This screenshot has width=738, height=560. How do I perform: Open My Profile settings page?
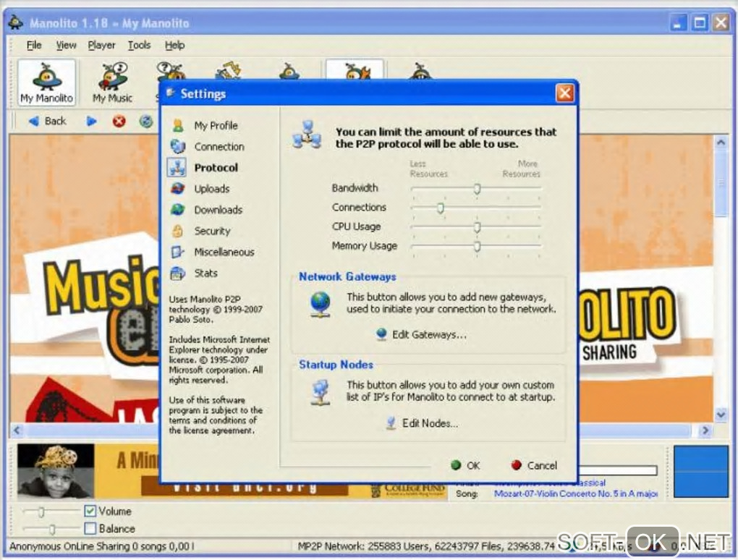pyautogui.click(x=216, y=126)
